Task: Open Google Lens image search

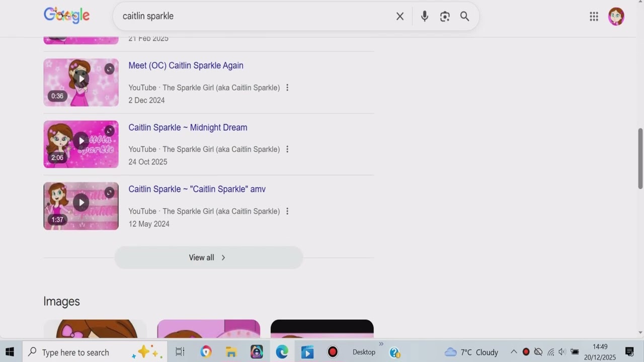Action: pos(445,17)
